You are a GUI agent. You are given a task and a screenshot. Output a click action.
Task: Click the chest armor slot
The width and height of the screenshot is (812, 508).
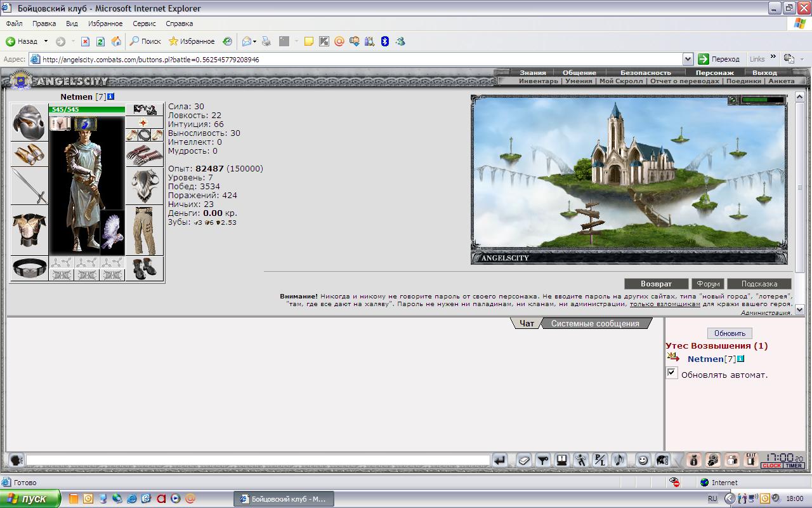[30, 230]
